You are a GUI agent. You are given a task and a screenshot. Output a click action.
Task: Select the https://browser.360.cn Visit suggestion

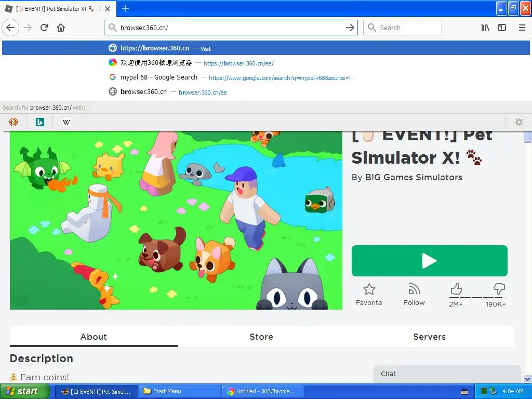pyautogui.click(x=265, y=48)
